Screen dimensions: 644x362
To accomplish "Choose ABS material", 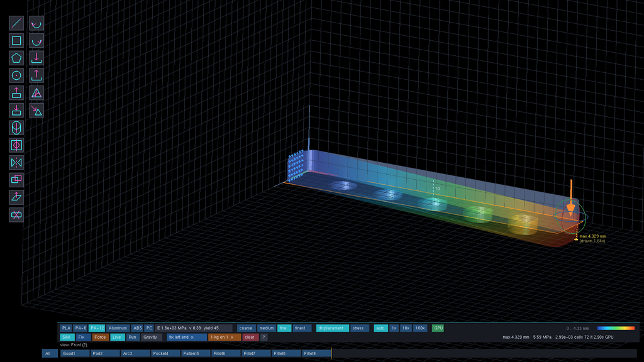I will point(137,328).
